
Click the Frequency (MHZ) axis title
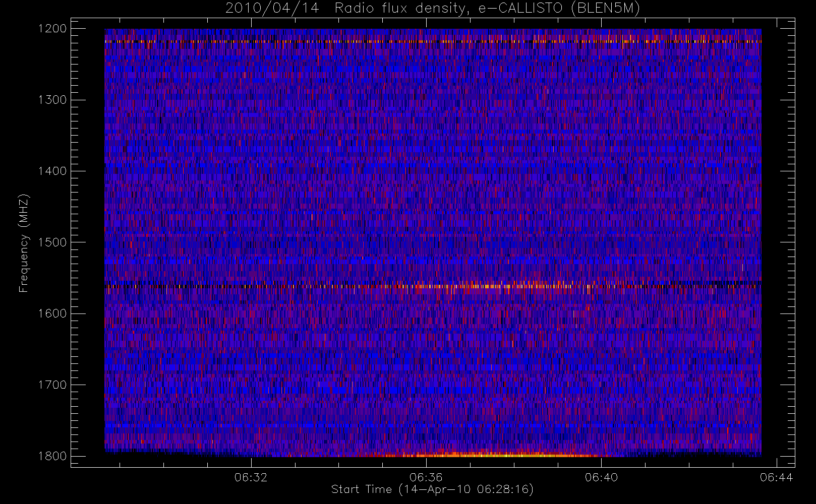click(24, 243)
